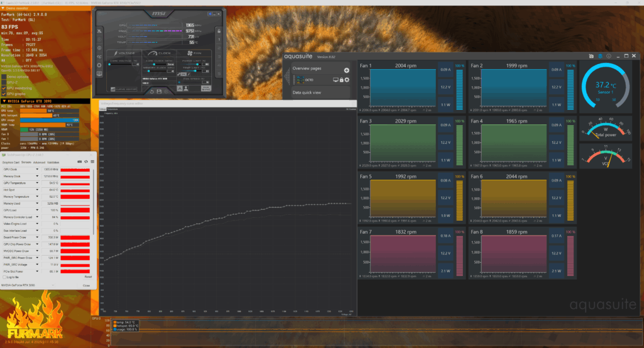Viewport: 644px width, 348px height.
Task: Click Sensor 1 temperature gauge
Action: pos(606,87)
